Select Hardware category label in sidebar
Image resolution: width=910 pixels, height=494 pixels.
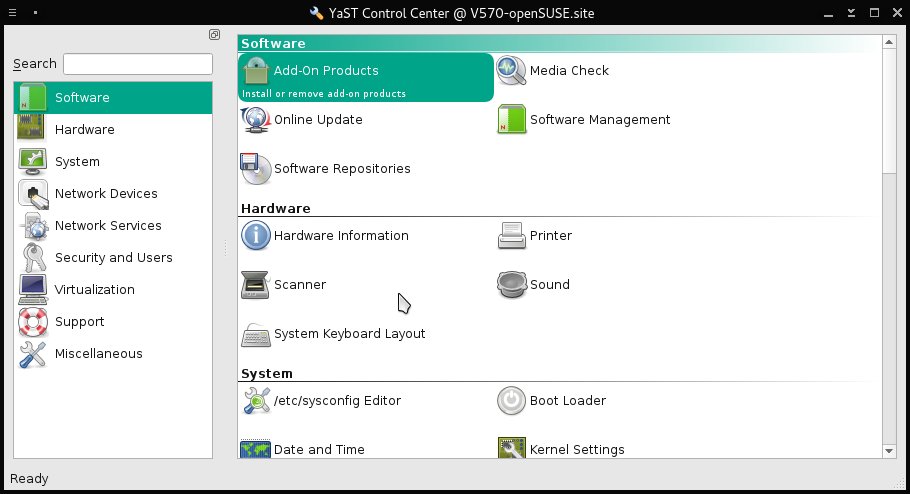(85, 129)
